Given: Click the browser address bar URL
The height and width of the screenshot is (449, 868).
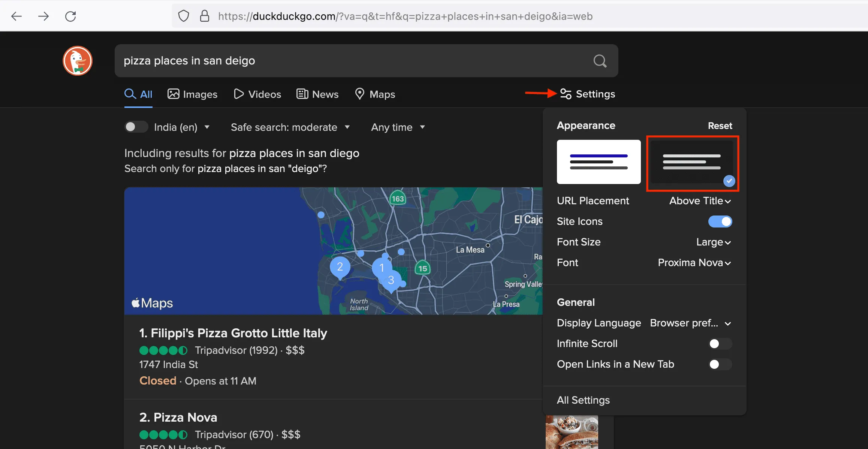Looking at the screenshot, I should (x=405, y=16).
